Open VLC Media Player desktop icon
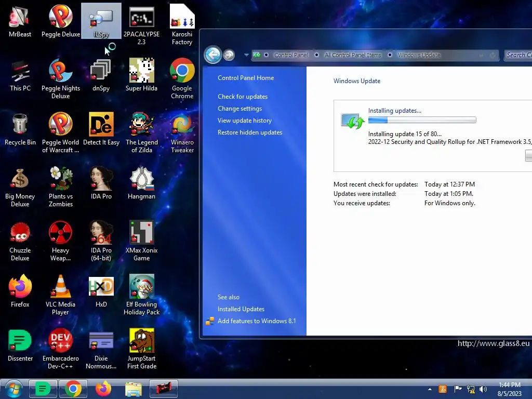This screenshot has width=532, height=399. tap(61, 295)
